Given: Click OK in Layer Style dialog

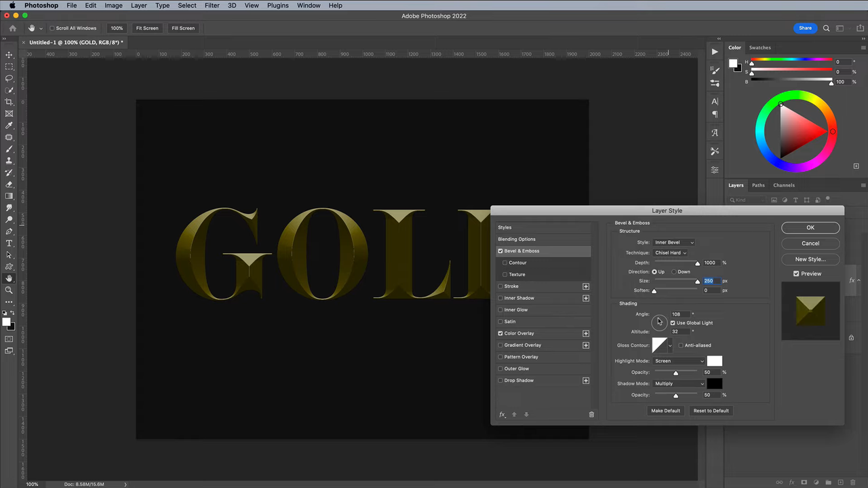Looking at the screenshot, I should pos(810,227).
